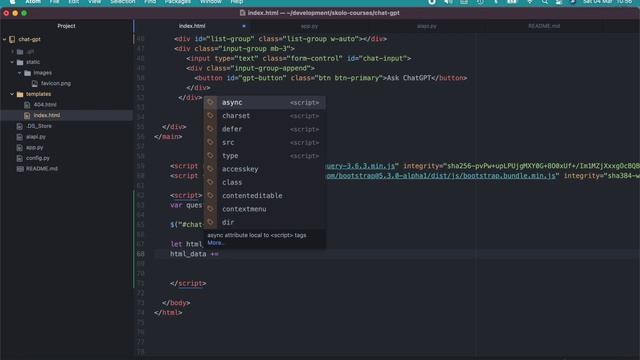Click the closing </body> tag text
Screen dimensions: 640x360
[176, 303]
